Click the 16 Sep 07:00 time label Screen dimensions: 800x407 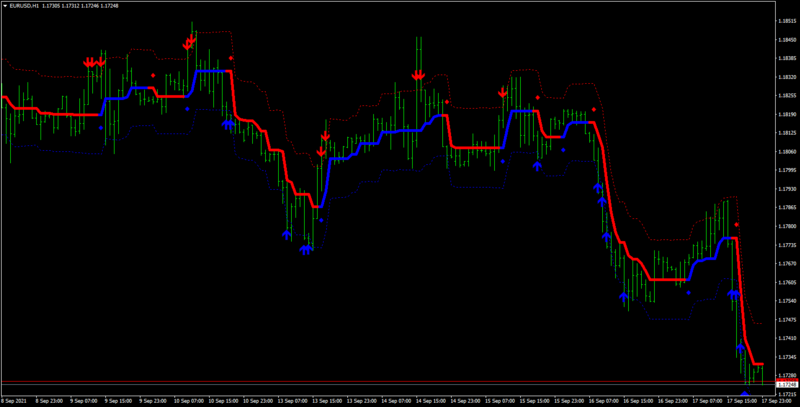click(x=605, y=401)
